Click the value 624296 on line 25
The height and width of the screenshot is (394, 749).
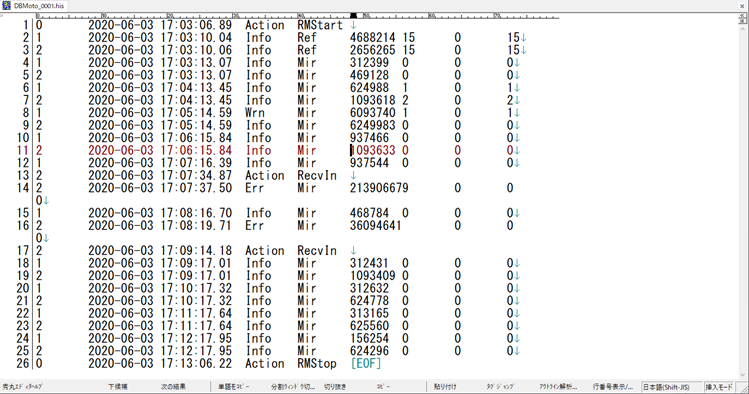coord(369,351)
